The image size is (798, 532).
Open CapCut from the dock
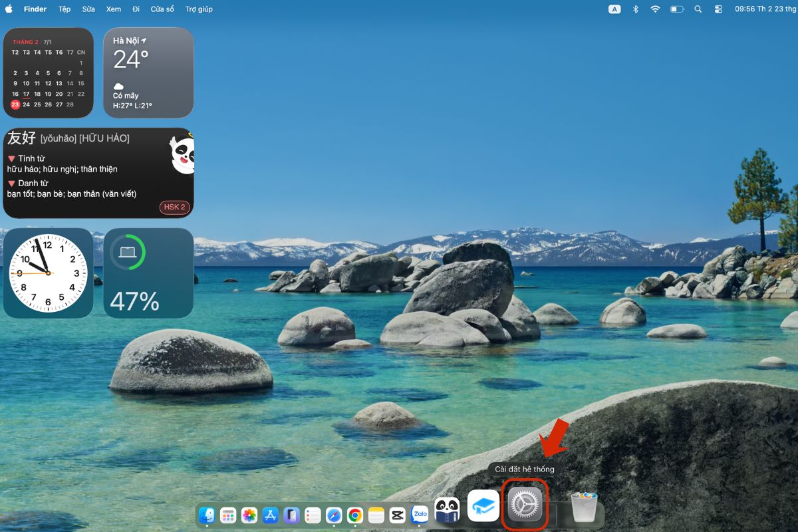click(x=398, y=515)
